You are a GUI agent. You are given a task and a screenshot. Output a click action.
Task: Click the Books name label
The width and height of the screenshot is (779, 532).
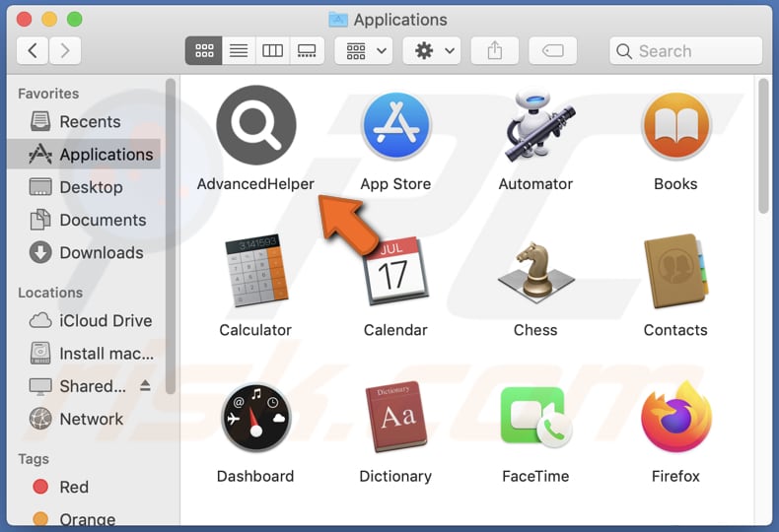point(675,184)
